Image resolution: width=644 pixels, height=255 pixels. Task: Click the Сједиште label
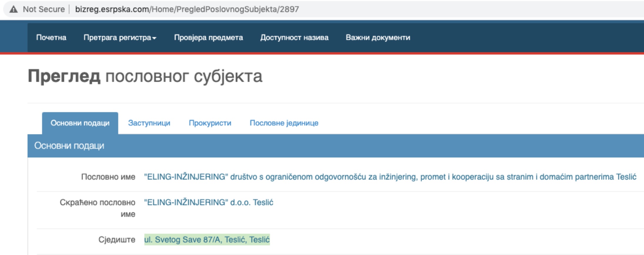point(117,240)
